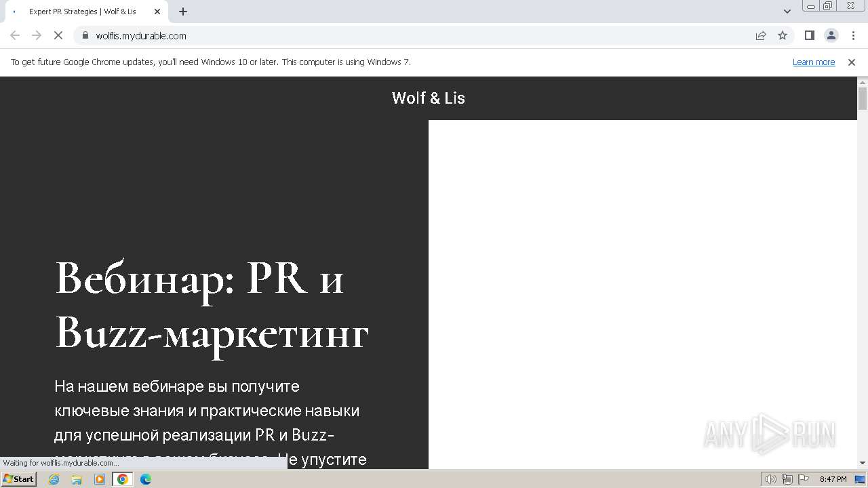View site security lock info

point(85,35)
